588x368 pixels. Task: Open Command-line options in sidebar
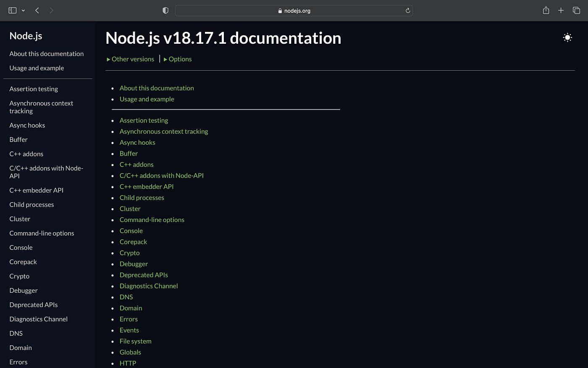[42, 233]
